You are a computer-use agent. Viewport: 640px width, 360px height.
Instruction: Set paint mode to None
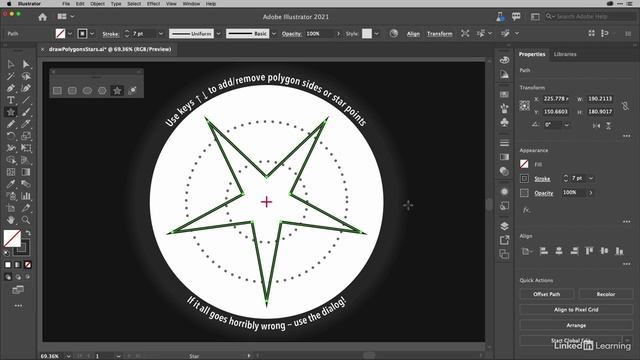click(x=27, y=265)
